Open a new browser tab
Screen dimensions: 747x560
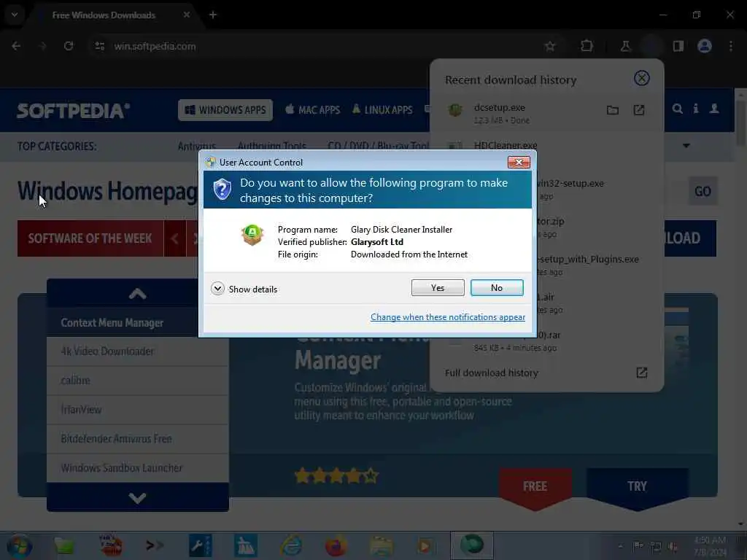213,15
